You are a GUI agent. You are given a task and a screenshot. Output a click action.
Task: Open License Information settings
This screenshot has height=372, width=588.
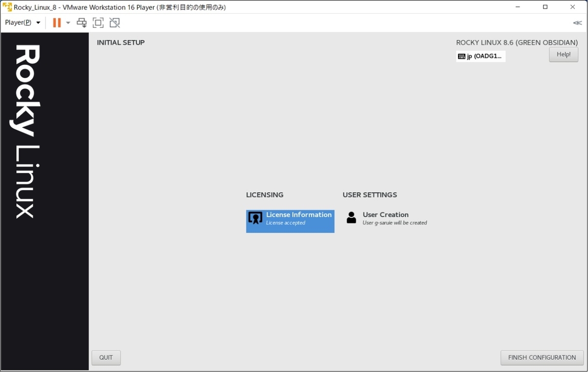[290, 221]
